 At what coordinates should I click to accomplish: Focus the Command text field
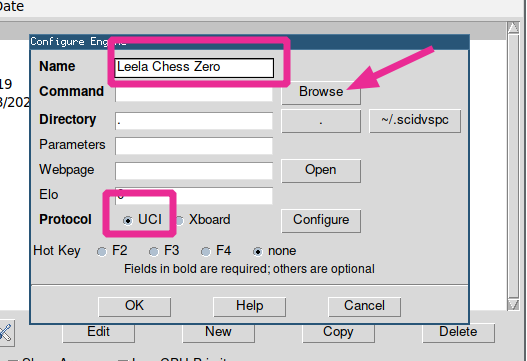coord(194,93)
